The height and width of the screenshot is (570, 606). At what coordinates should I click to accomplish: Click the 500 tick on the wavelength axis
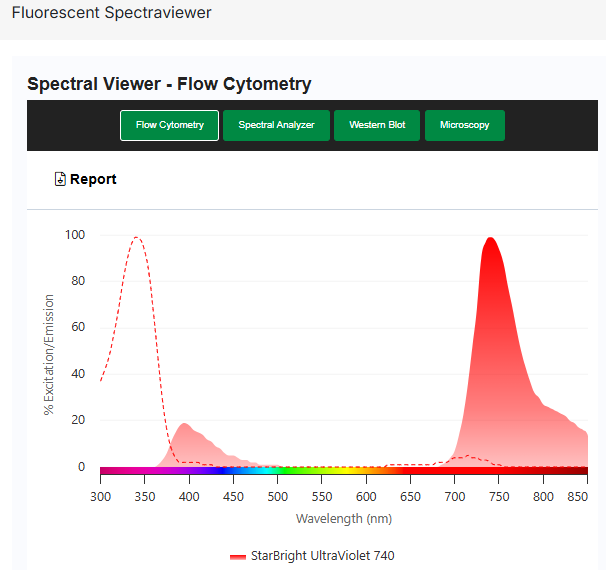click(x=277, y=495)
